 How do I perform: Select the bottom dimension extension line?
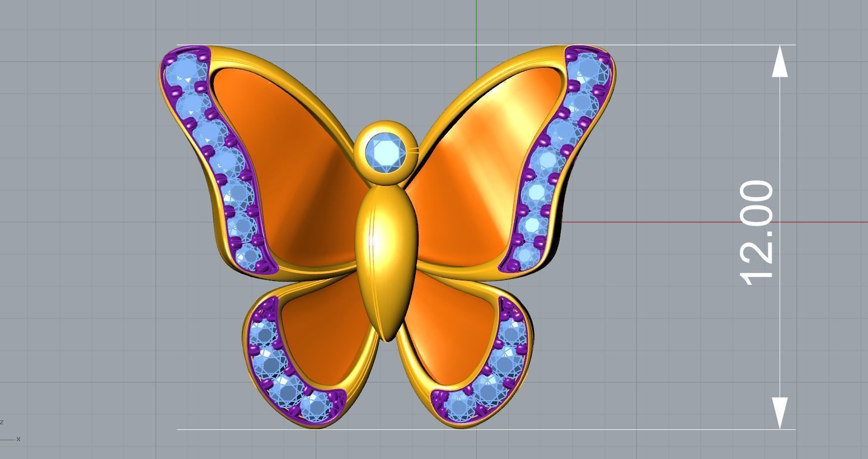(672, 430)
